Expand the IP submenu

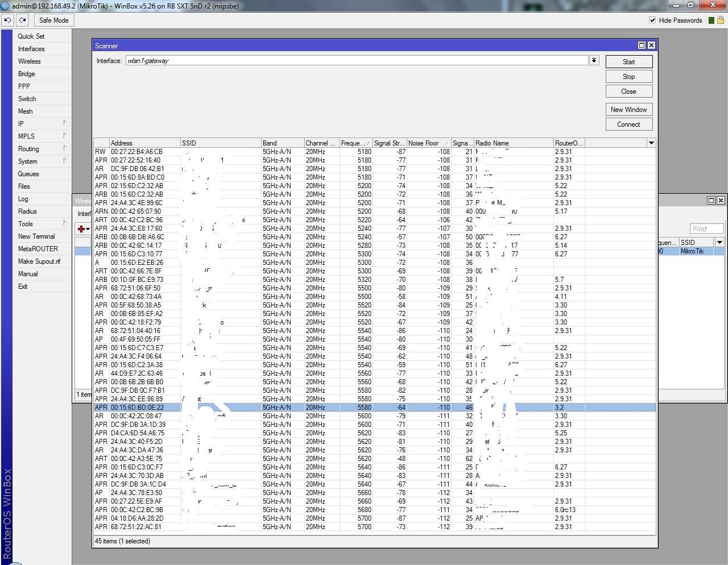tap(64, 123)
